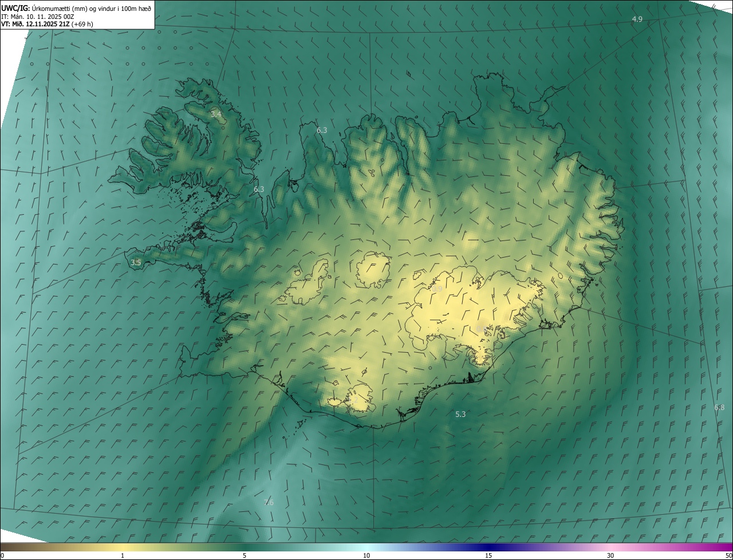Click the color scale tick labeled 1

tap(123, 556)
